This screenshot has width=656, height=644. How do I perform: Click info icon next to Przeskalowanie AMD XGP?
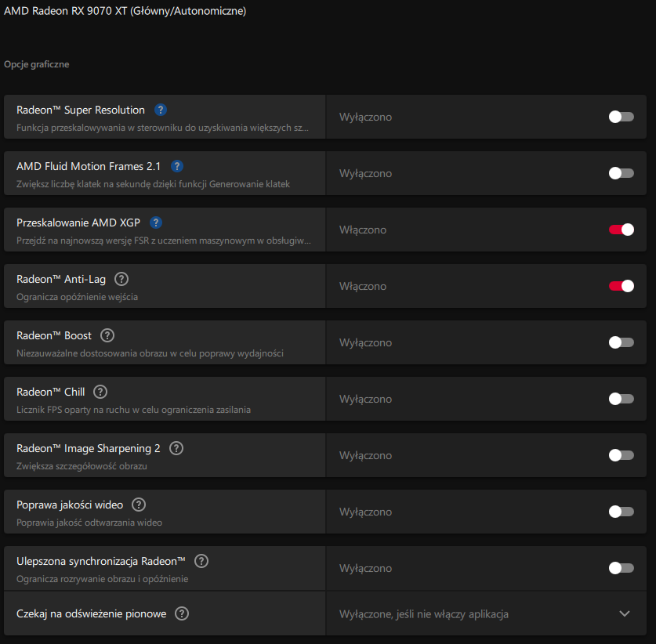click(156, 223)
